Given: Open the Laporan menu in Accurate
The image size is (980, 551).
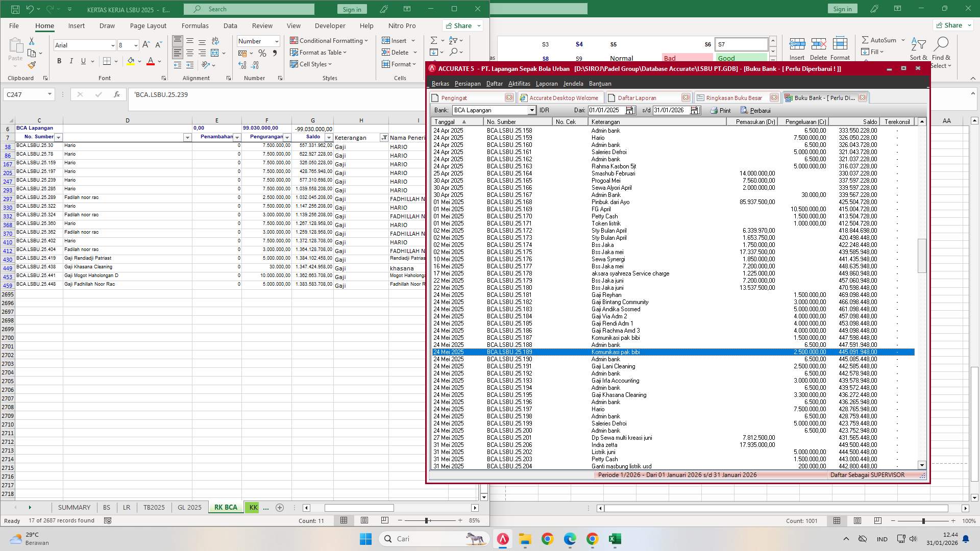Looking at the screenshot, I should [546, 84].
